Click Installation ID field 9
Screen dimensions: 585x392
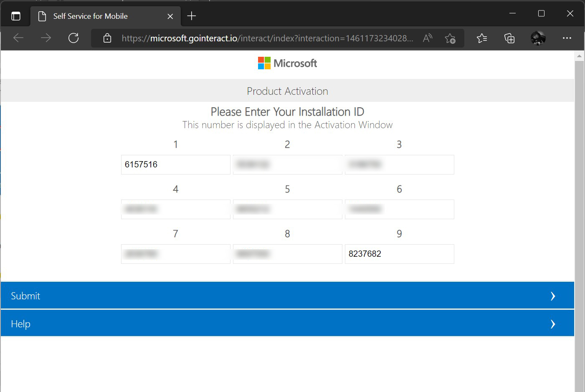pyautogui.click(x=400, y=254)
